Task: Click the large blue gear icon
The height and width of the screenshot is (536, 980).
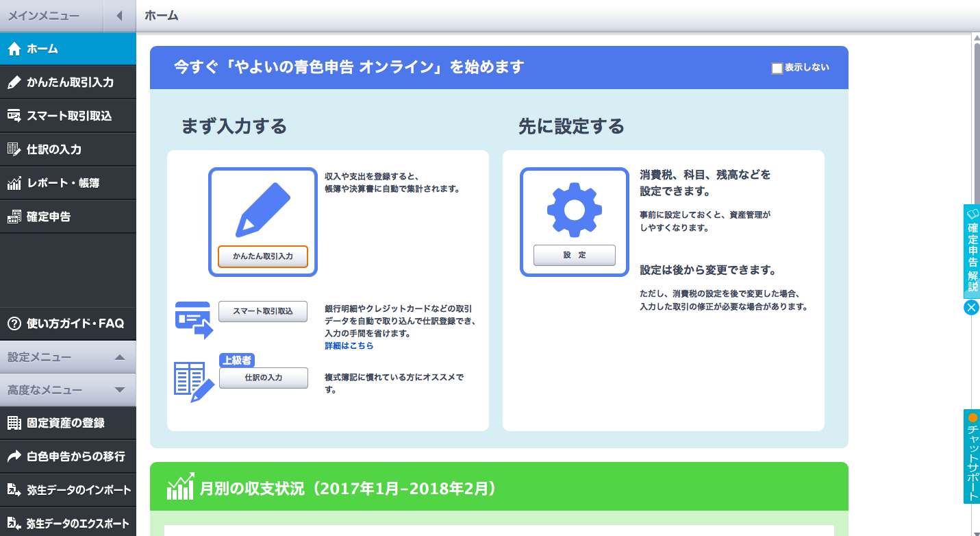Action: [575, 210]
